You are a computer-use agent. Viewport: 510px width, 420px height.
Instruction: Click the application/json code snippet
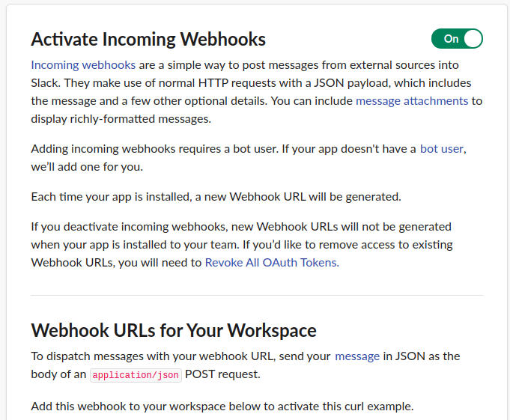click(x=136, y=375)
